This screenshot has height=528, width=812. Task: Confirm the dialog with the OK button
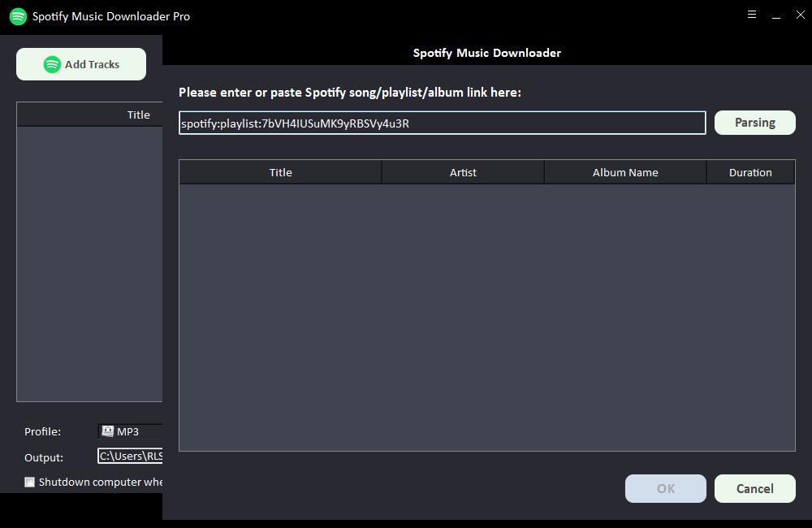coord(665,488)
